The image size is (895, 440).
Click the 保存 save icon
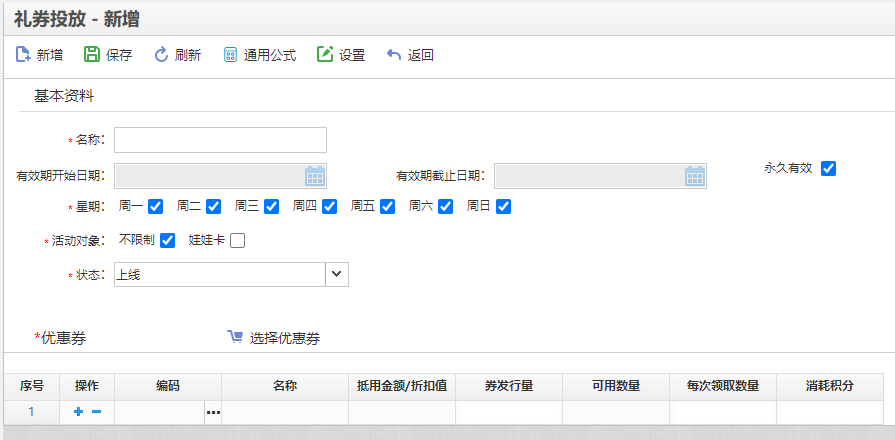coord(92,55)
